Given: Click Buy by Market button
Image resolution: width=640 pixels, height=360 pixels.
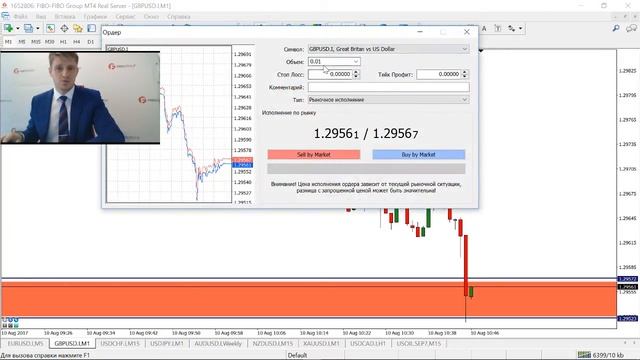Looking at the screenshot, I should coord(419,154).
